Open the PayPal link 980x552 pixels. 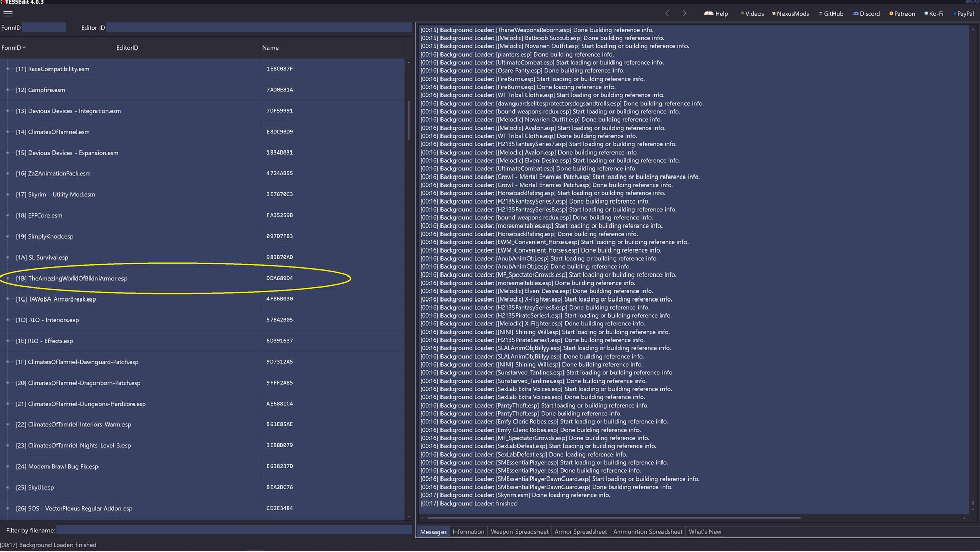click(x=963, y=14)
